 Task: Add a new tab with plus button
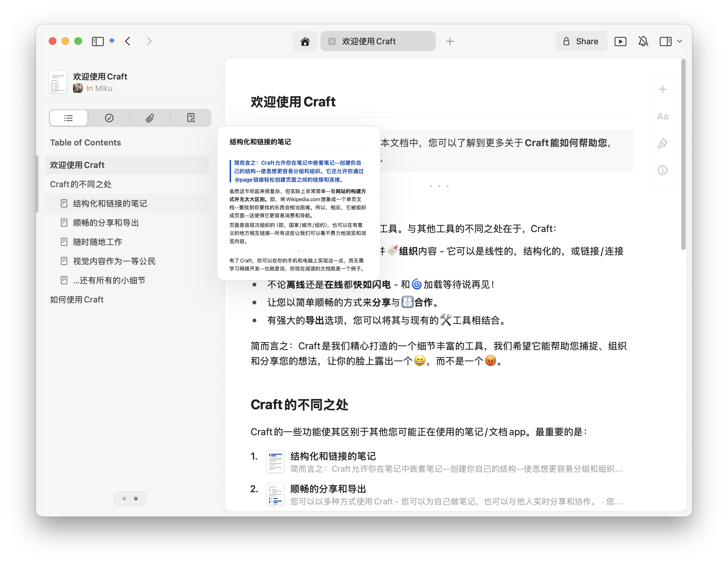pos(450,41)
